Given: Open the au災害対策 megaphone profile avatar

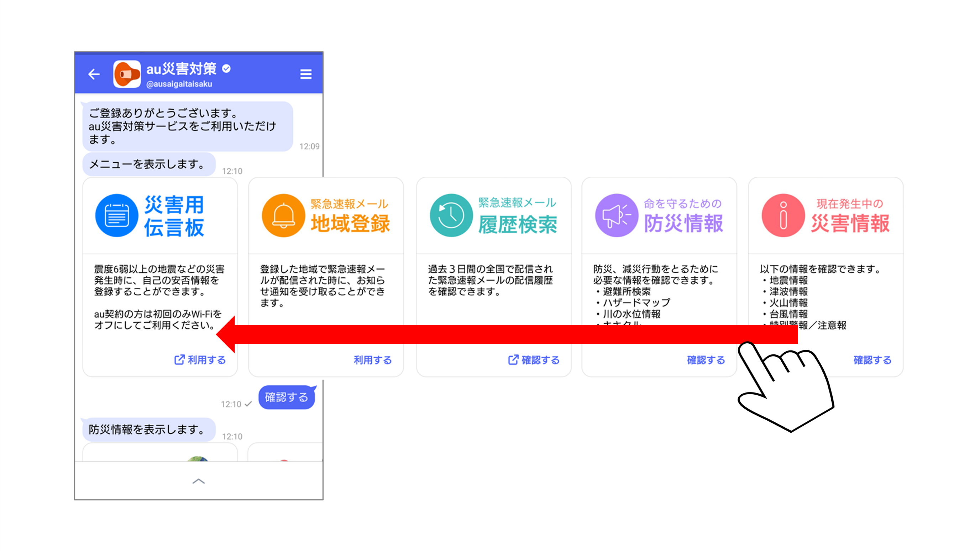Looking at the screenshot, I should point(127,74).
